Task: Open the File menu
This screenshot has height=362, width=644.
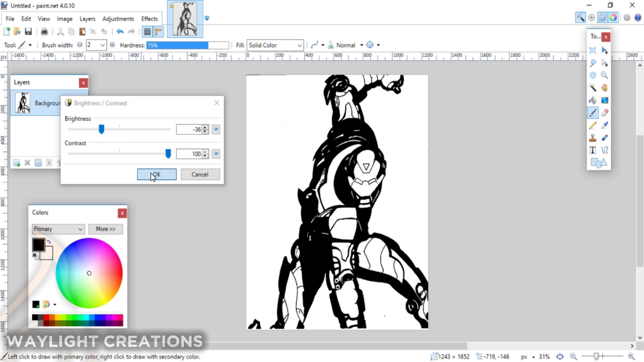Action: pos(10,19)
